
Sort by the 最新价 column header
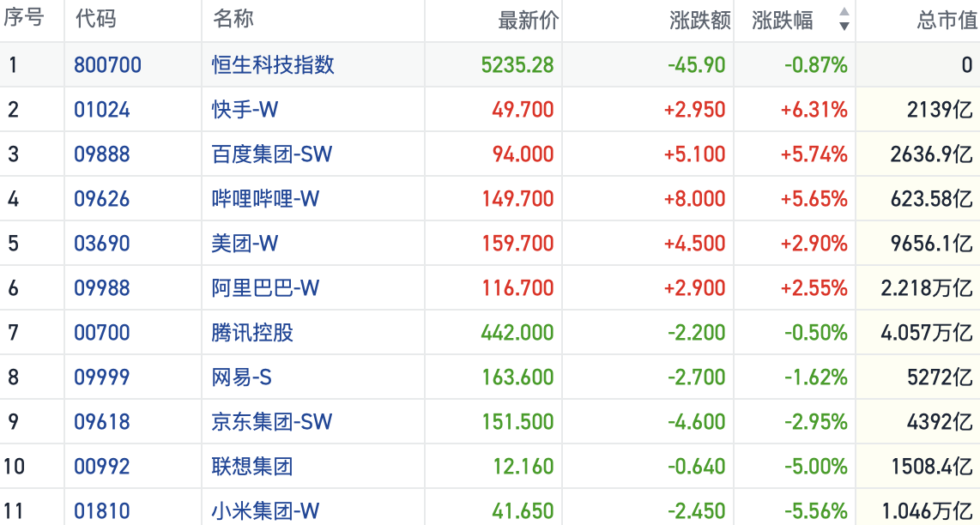[x=528, y=21]
